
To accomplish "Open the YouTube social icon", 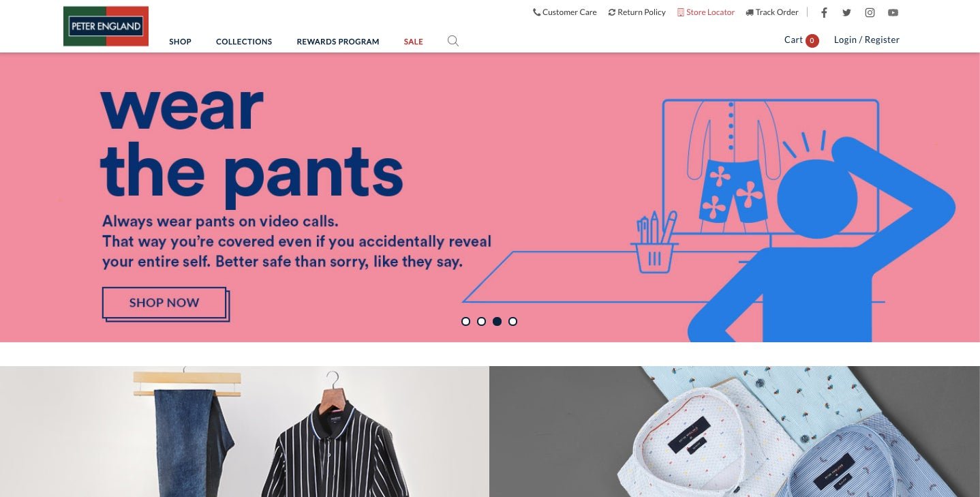I will pyautogui.click(x=893, y=12).
